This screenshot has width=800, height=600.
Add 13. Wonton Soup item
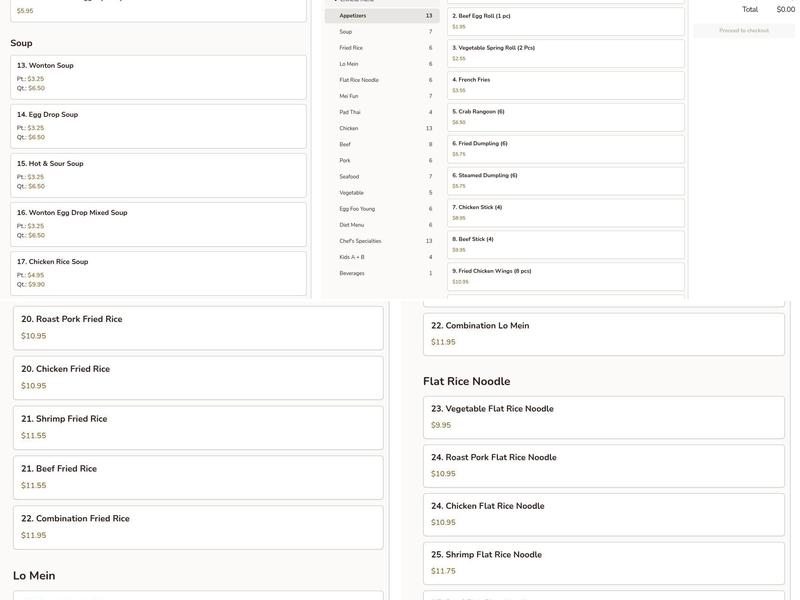tap(158, 77)
